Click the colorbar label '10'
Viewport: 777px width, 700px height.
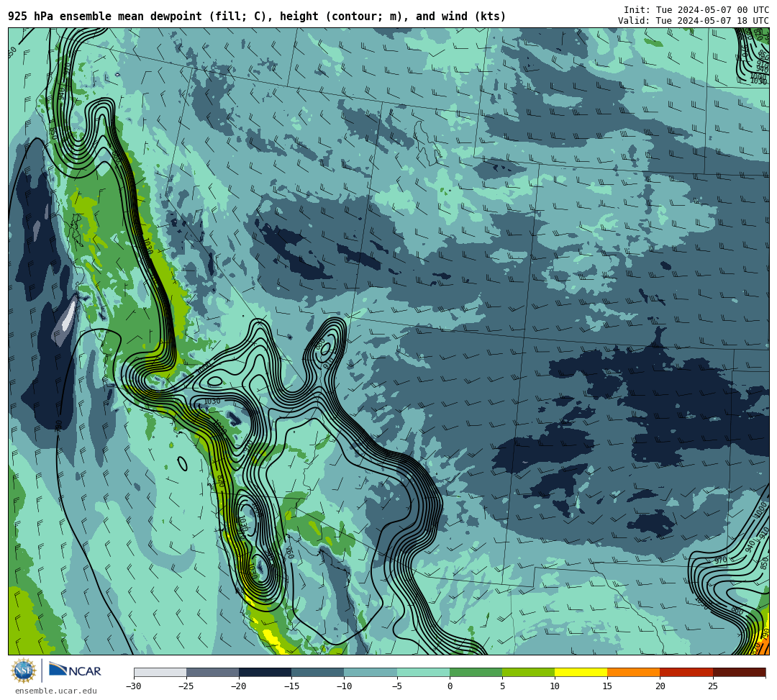[x=555, y=686]
